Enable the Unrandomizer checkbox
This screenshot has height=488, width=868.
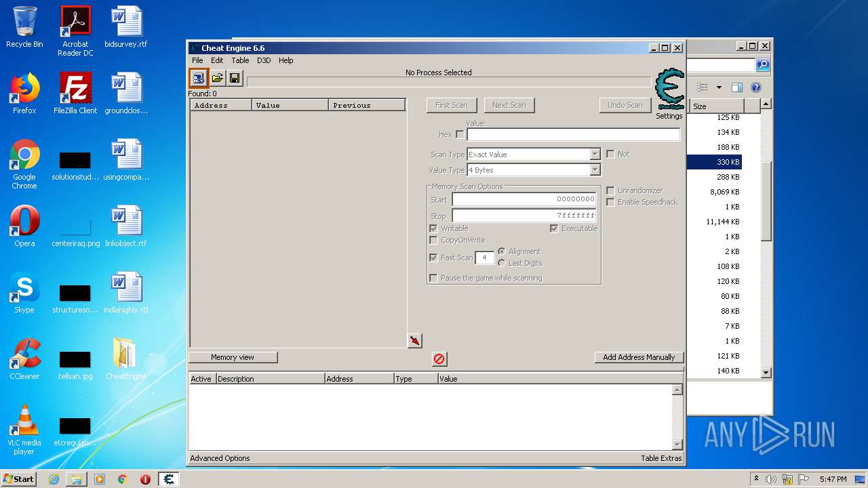pyautogui.click(x=610, y=190)
